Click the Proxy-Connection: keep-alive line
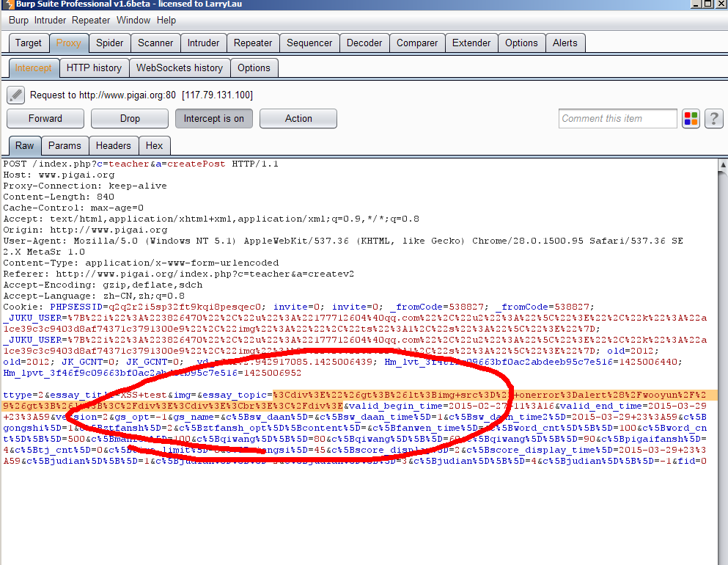Viewport: 728px width, 565px height. pyautogui.click(x=85, y=186)
